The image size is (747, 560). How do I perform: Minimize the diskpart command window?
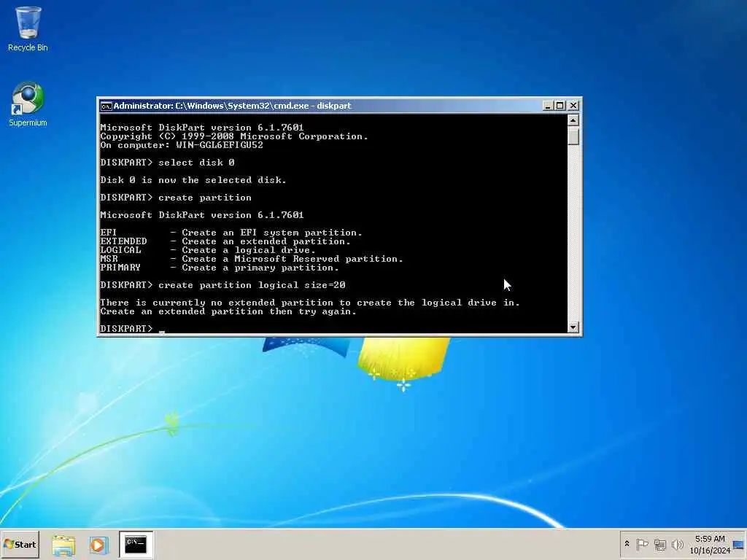pyautogui.click(x=547, y=106)
